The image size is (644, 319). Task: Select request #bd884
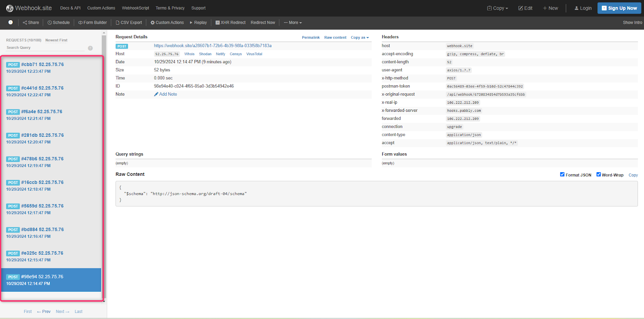click(x=51, y=233)
